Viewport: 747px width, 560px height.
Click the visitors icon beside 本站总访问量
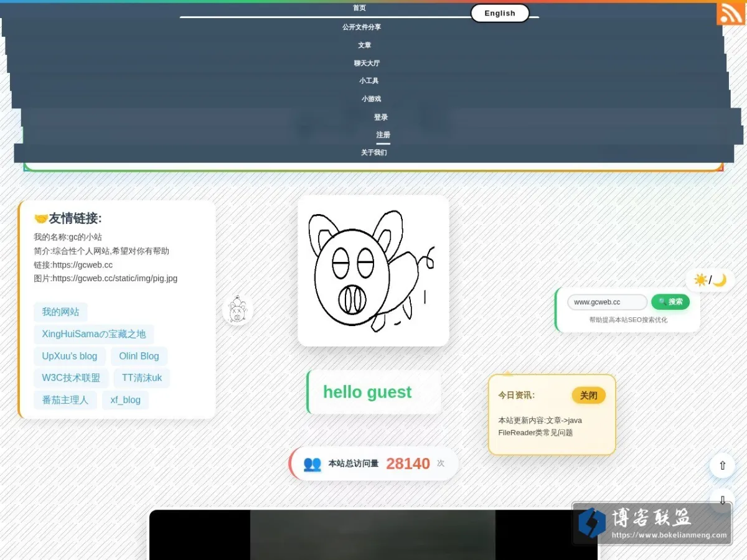[x=312, y=464]
